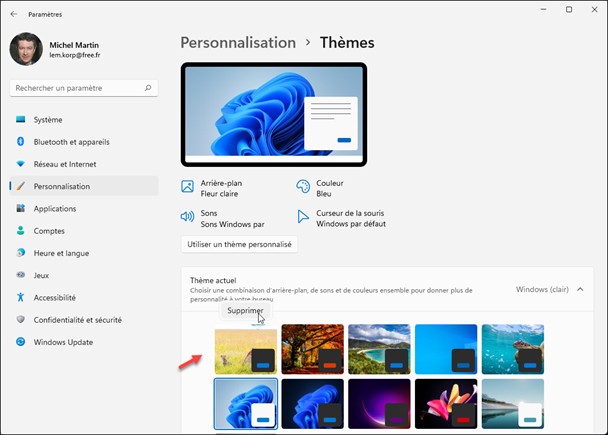The image size is (608, 435).
Task: Open Confidentialité et sécurité
Action: [84, 320]
